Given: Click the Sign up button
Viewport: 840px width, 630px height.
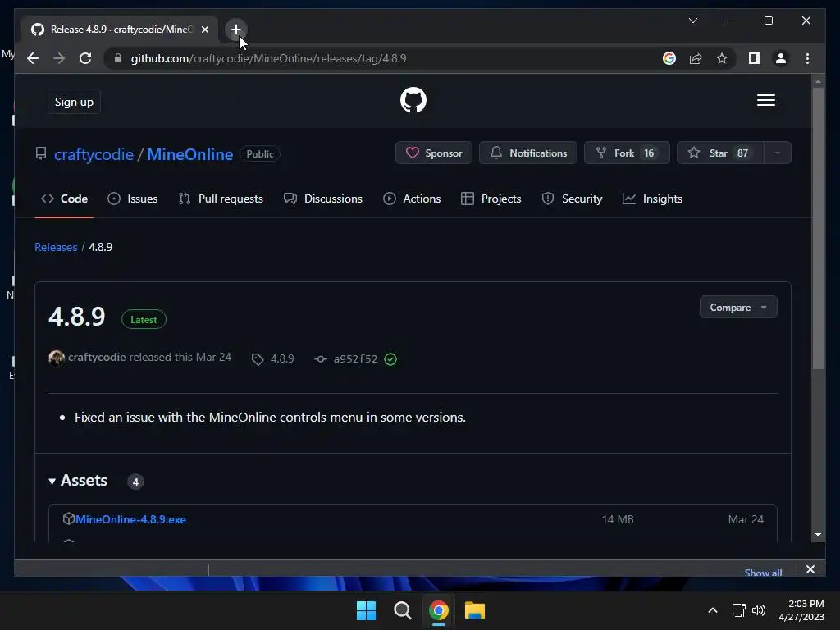Looking at the screenshot, I should click(74, 102).
